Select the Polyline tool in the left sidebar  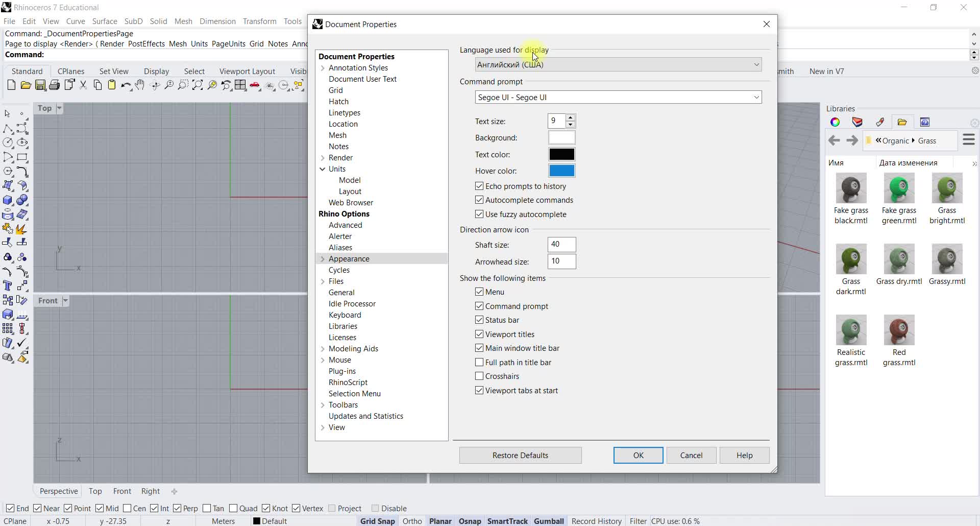8,128
